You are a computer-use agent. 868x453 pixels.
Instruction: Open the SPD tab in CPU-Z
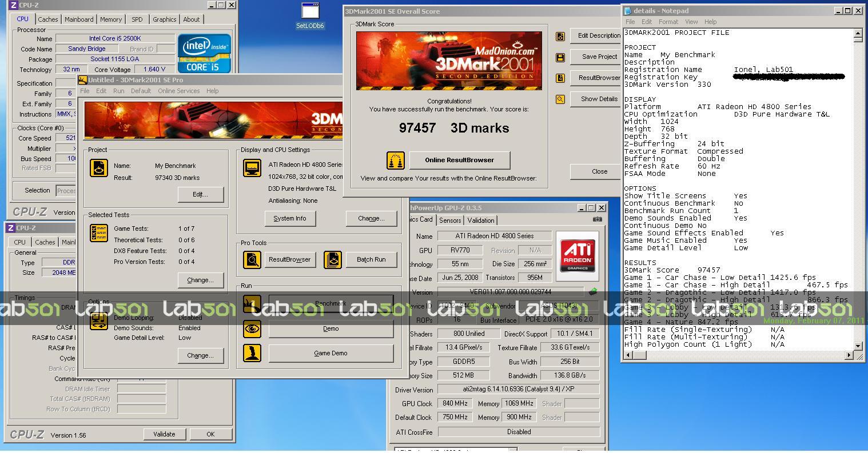pyautogui.click(x=137, y=19)
